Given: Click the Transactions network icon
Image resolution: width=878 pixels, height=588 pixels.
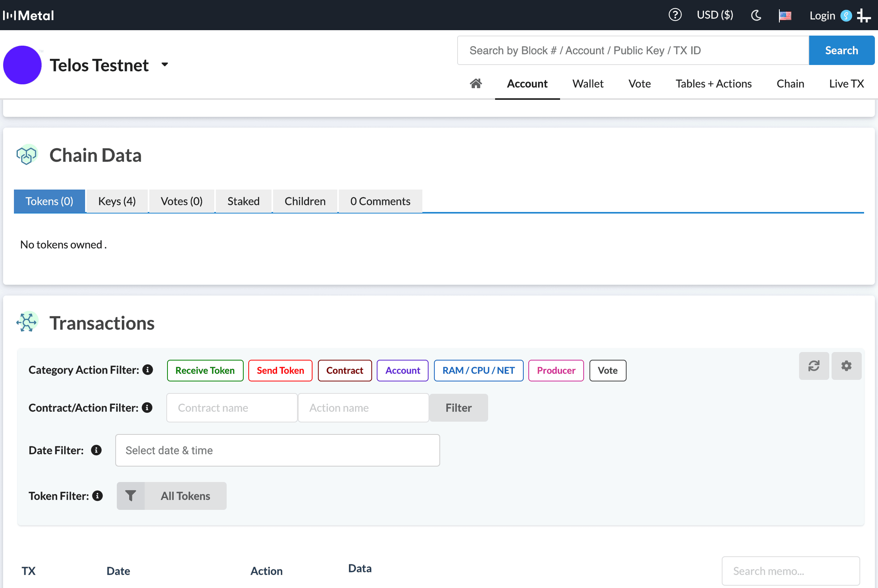Looking at the screenshot, I should (x=27, y=322).
